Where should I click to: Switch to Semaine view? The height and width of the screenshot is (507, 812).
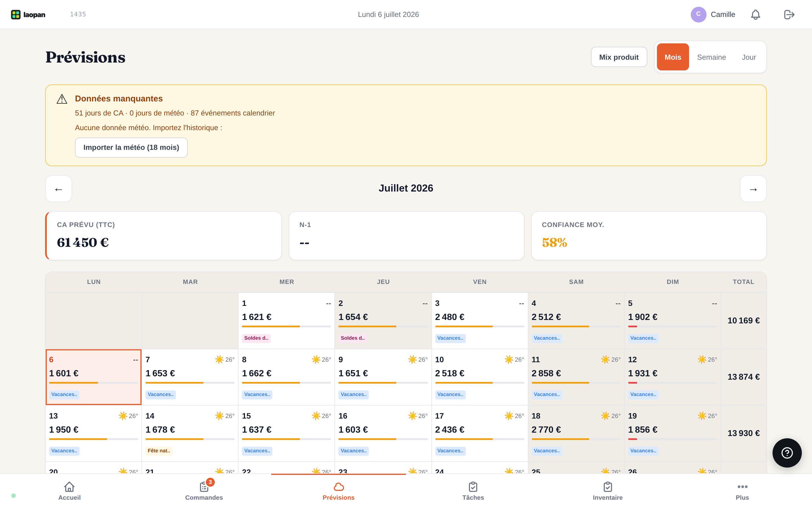pyautogui.click(x=711, y=57)
